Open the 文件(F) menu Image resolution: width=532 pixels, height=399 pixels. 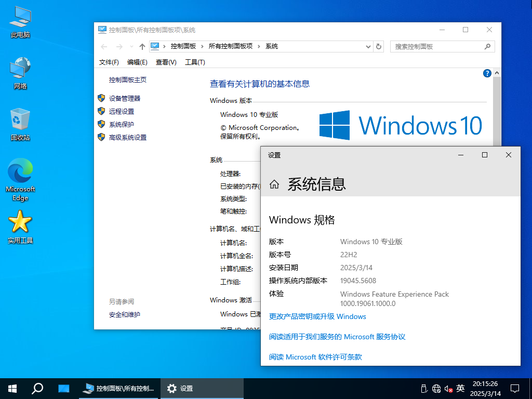click(x=109, y=62)
